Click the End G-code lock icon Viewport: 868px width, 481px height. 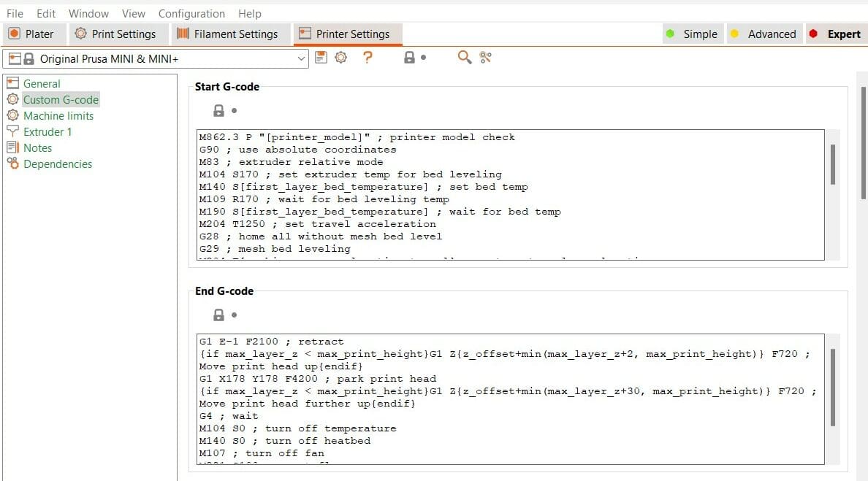tap(218, 315)
